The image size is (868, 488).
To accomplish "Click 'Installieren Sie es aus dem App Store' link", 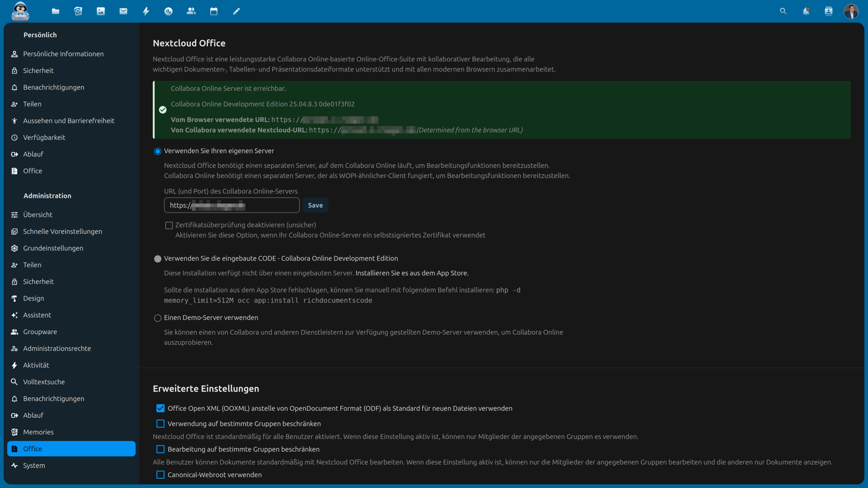I will point(412,273).
